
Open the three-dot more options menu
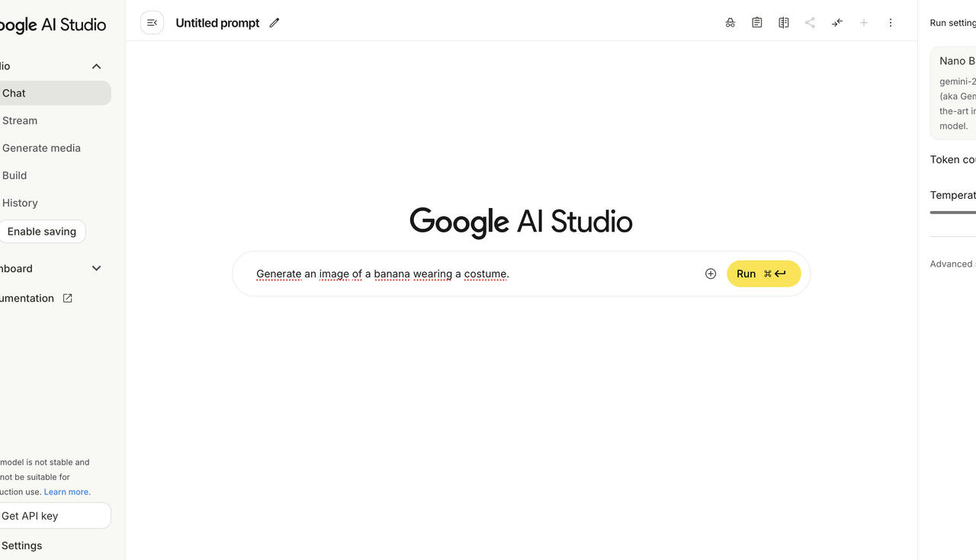coord(891,23)
